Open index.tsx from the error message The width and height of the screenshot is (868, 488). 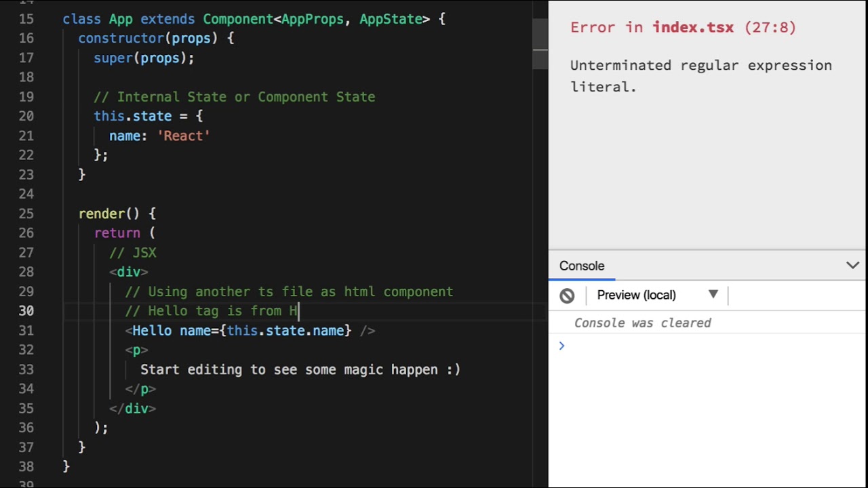pos(692,27)
